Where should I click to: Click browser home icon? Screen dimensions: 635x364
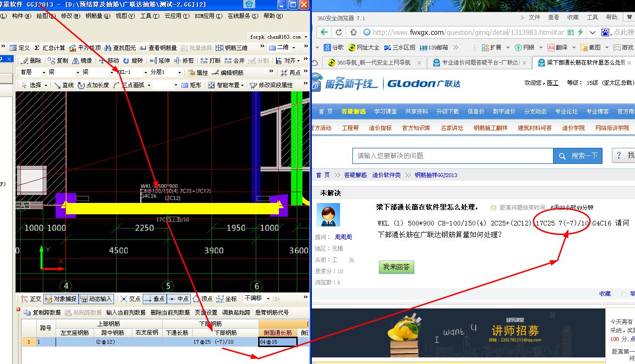pos(353,32)
